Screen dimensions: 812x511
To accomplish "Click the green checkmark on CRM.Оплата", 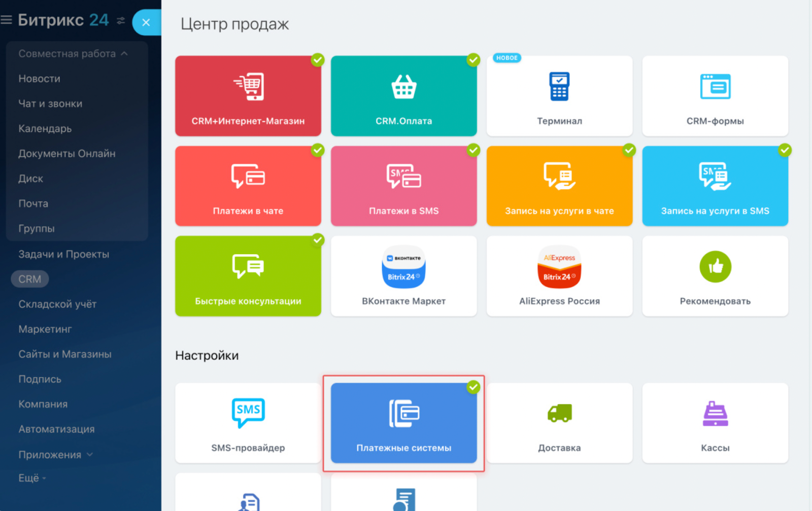I will (x=473, y=60).
